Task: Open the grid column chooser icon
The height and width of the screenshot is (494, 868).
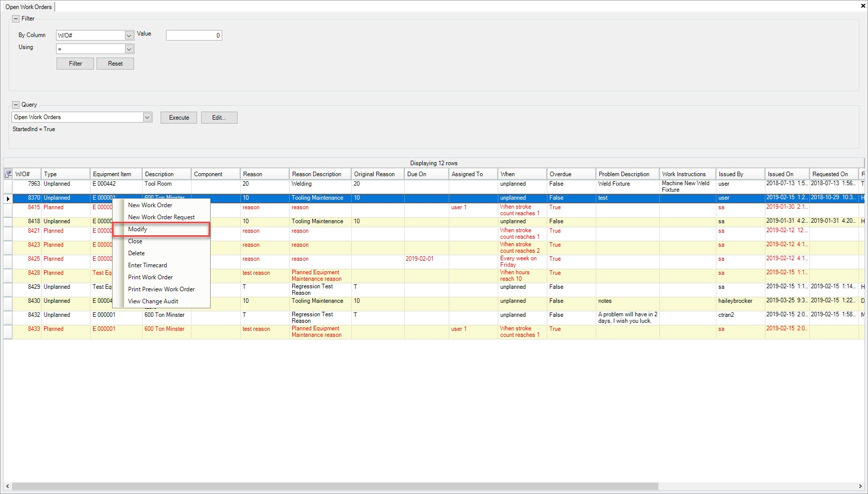Action: (x=8, y=174)
